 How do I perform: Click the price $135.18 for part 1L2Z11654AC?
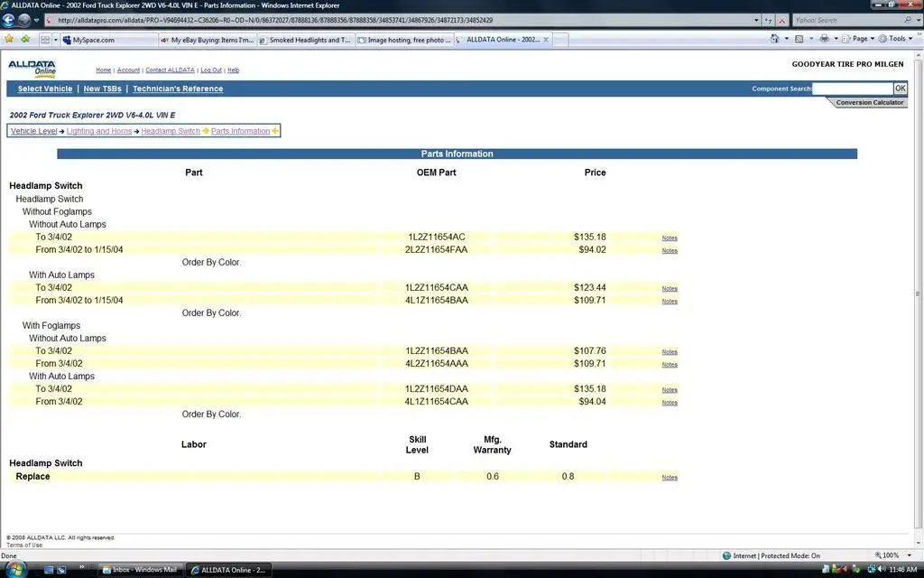[x=590, y=238]
